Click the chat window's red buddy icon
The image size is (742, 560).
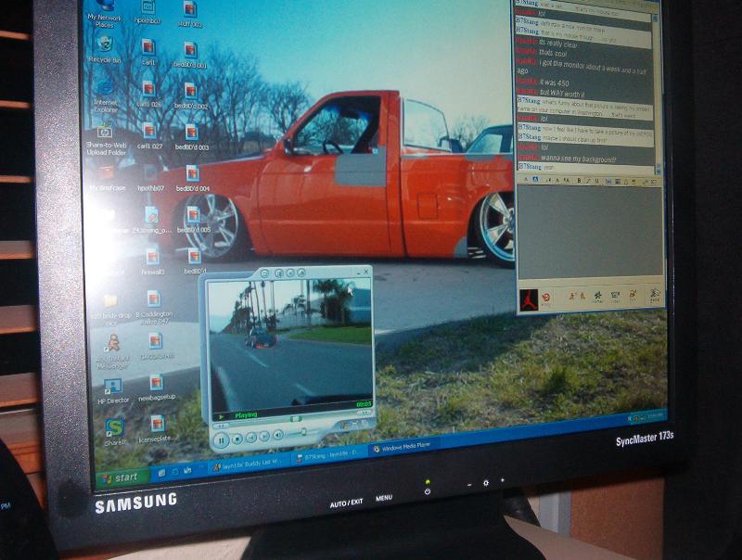coord(530,300)
